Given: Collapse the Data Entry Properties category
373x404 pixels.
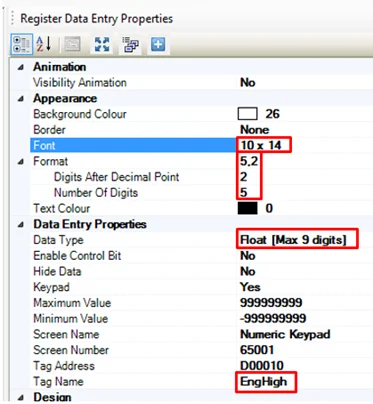Looking at the screenshot, I should 21,225.
